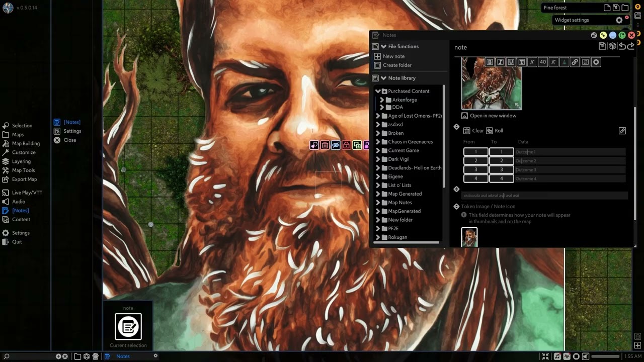Expand the Arkenforge folder
This screenshot has height=362, width=644.
click(x=382, y=100)
